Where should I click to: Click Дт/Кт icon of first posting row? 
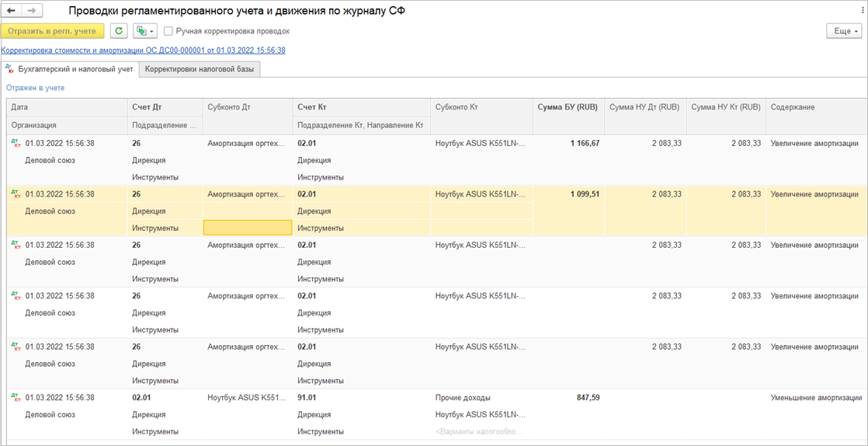point(16,144)
